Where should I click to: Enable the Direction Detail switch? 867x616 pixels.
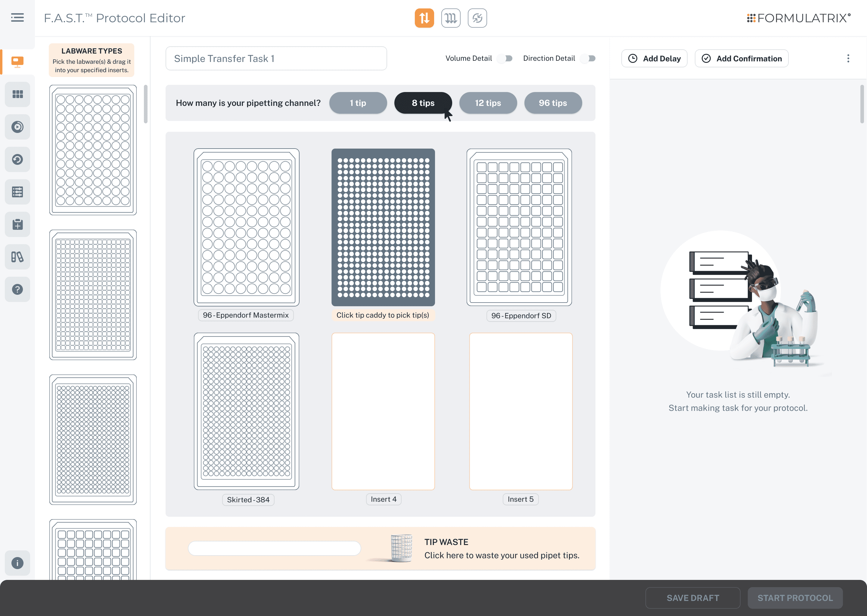(x=589, y=58)
